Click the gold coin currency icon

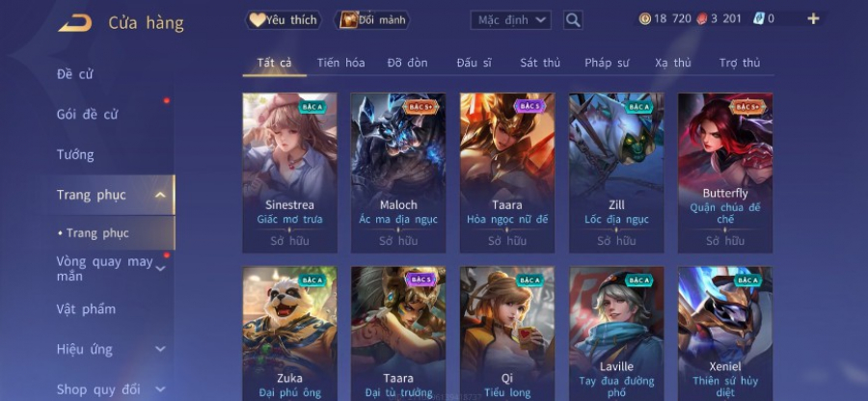point(644,19)
